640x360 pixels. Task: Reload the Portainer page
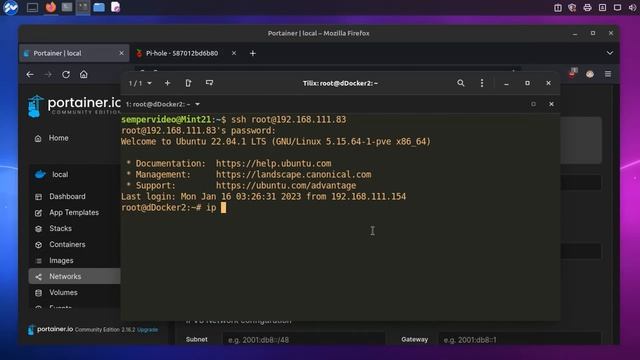[66, 74]
